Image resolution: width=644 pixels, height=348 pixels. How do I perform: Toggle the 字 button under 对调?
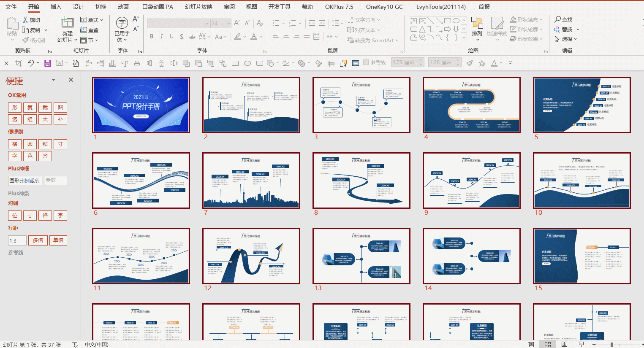(60, 216)
